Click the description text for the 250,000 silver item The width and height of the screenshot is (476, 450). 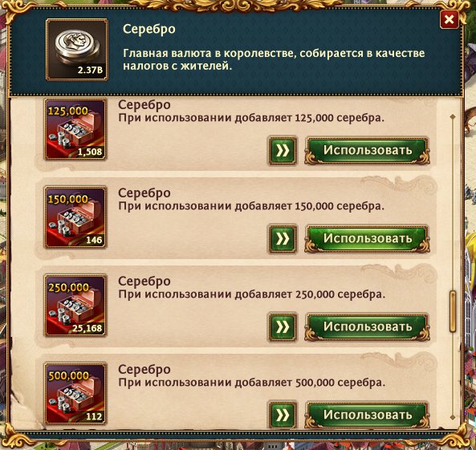tap(252, 294)
